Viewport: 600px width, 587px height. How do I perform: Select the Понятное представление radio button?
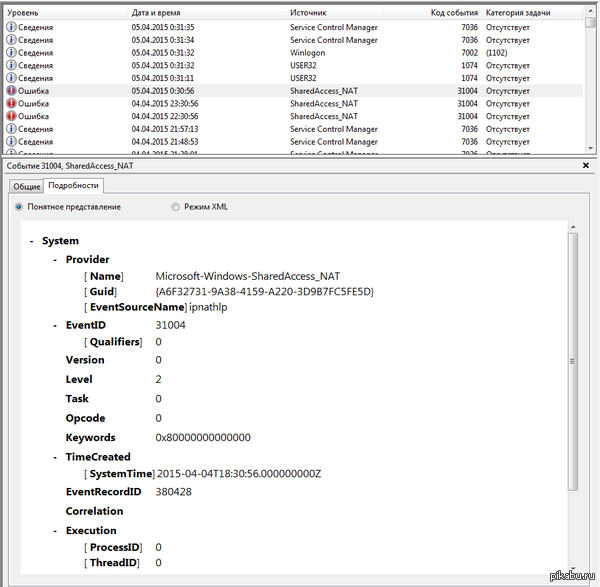pos(20,207)
